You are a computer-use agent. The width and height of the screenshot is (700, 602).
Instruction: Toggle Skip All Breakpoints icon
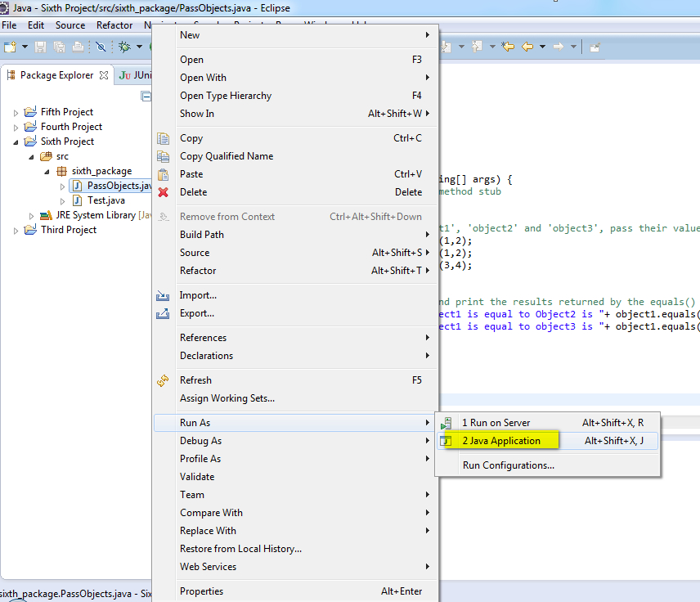coord(101,47)
